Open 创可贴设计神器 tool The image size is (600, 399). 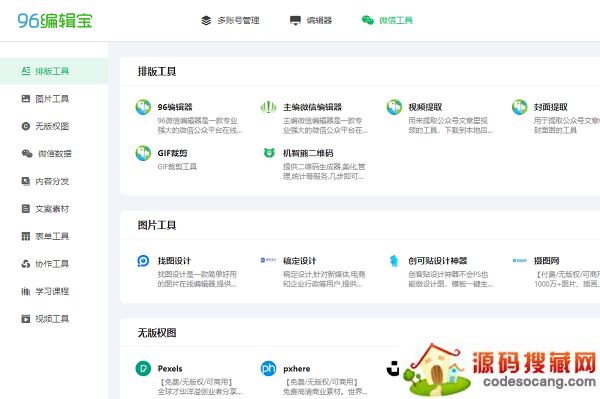438,261
